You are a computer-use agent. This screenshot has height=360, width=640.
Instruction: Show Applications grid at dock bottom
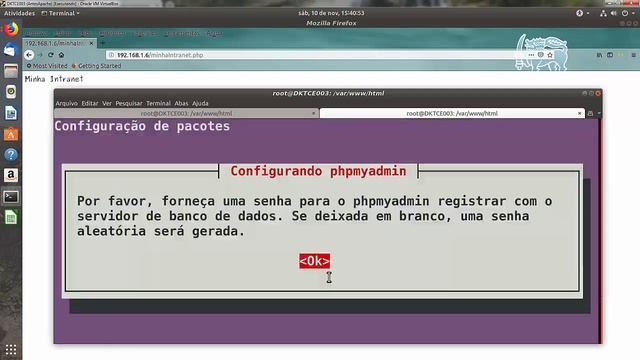(x=11, y=350)
